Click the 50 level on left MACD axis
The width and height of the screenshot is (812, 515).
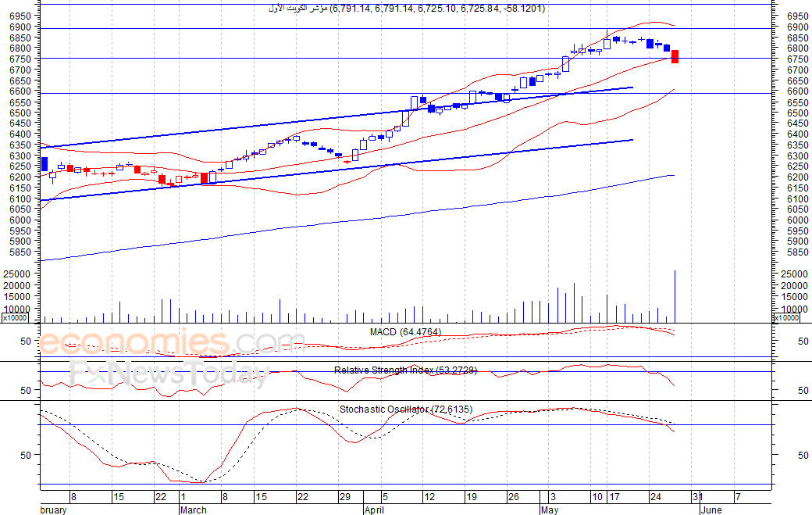click(x=26, y=341)
